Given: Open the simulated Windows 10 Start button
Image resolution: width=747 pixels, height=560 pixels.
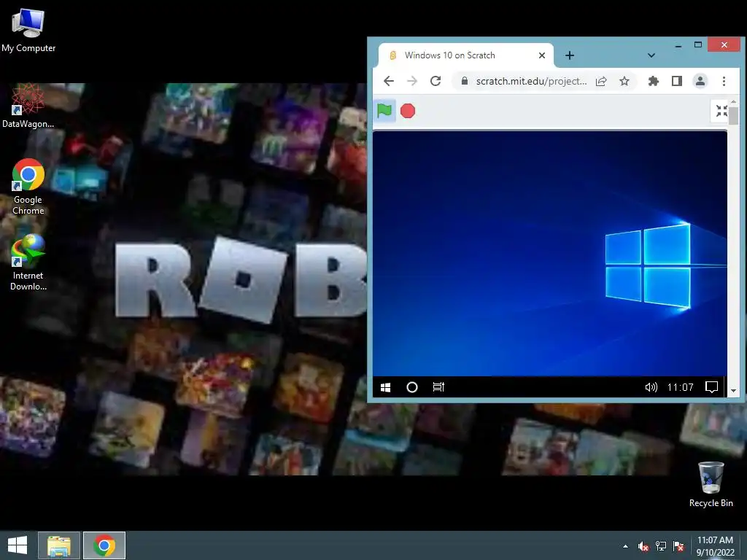Looking at the screenshot, I should (386, 388).
